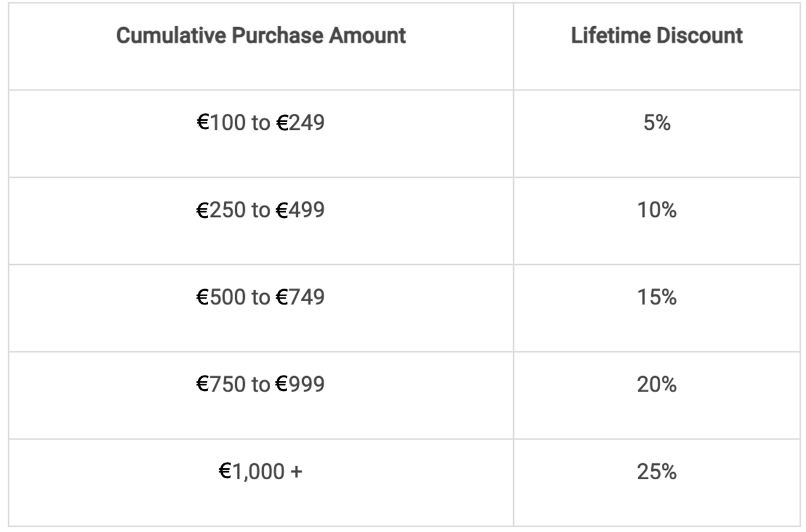Click the €250 amount in the table
The height and width of the screenshot is (532, 806).
[x=221, y=210]
